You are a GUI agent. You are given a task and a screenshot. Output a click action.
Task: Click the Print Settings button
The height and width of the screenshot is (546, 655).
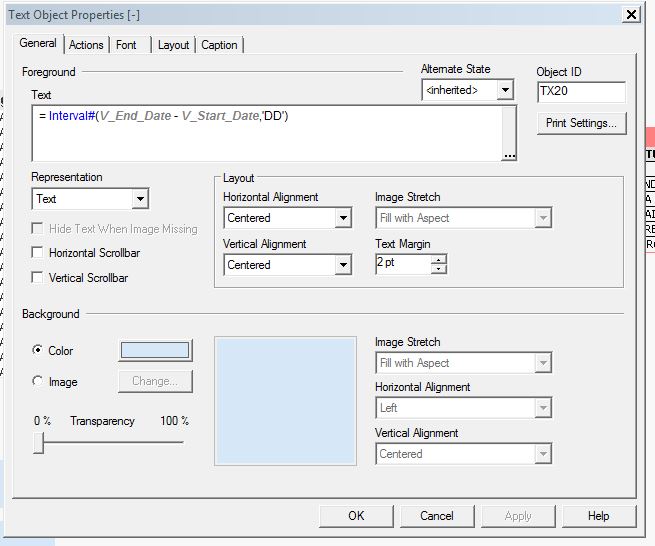[582, 123]
